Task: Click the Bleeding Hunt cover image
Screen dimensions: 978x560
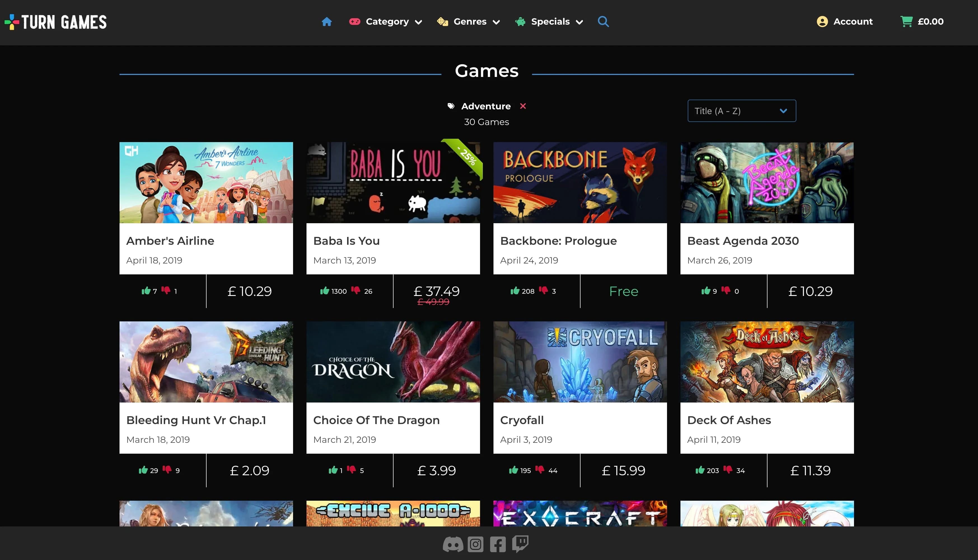Action: tap(206, 361)
